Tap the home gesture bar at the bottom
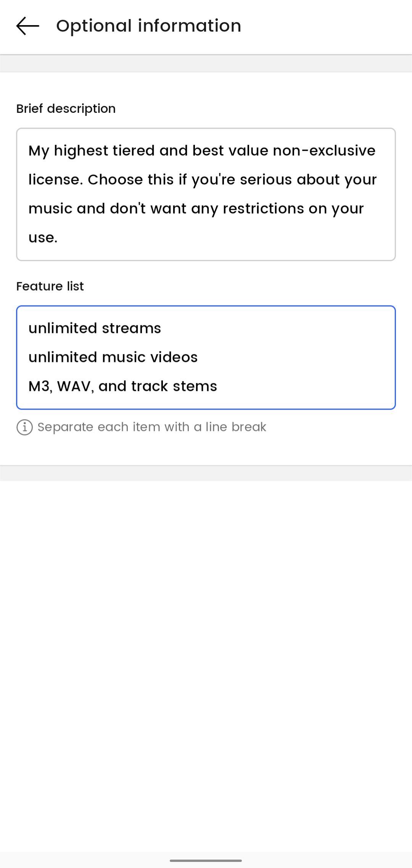Image resolution: width=412 pixels, height=868 pixels. pos(206,860)
